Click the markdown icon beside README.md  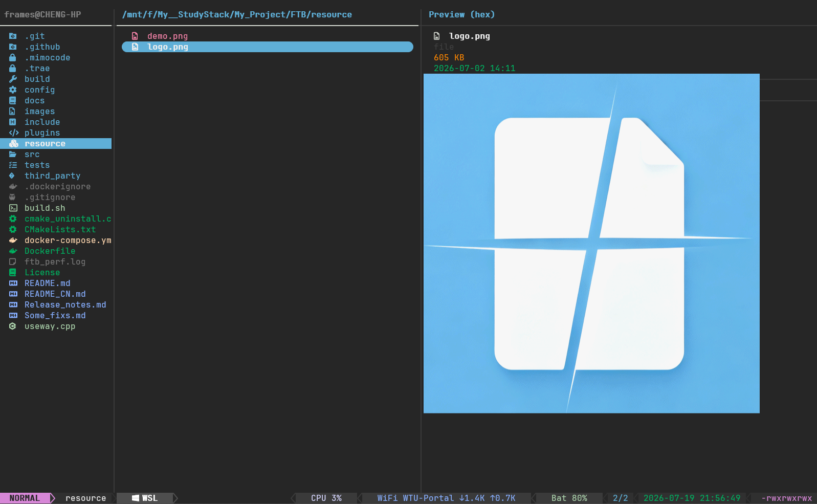click(13, 283)
